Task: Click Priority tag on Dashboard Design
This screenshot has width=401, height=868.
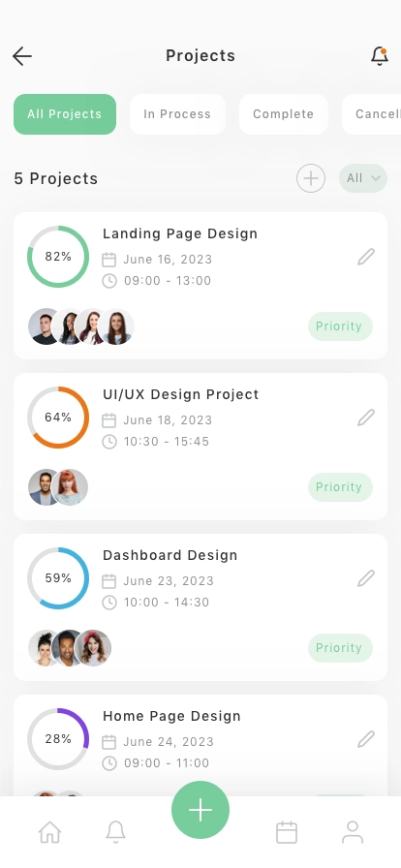Action: pos(340,648)
